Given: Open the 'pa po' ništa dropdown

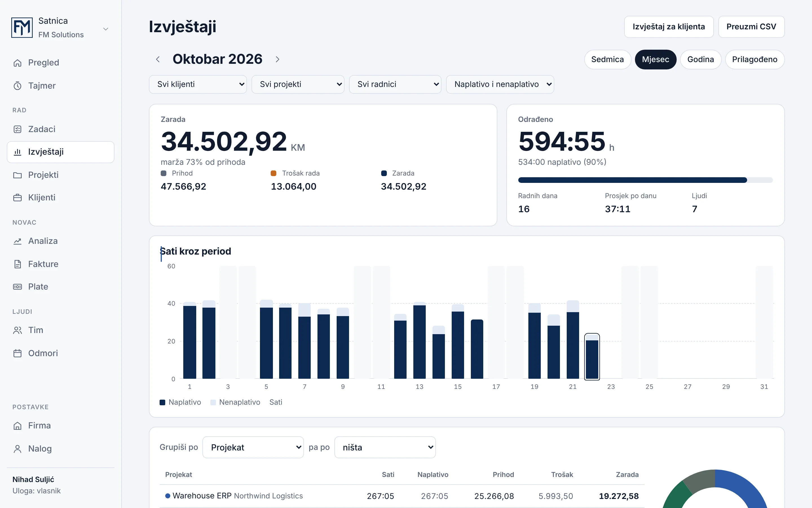Looking at the screenshot, I should (385, 448).
